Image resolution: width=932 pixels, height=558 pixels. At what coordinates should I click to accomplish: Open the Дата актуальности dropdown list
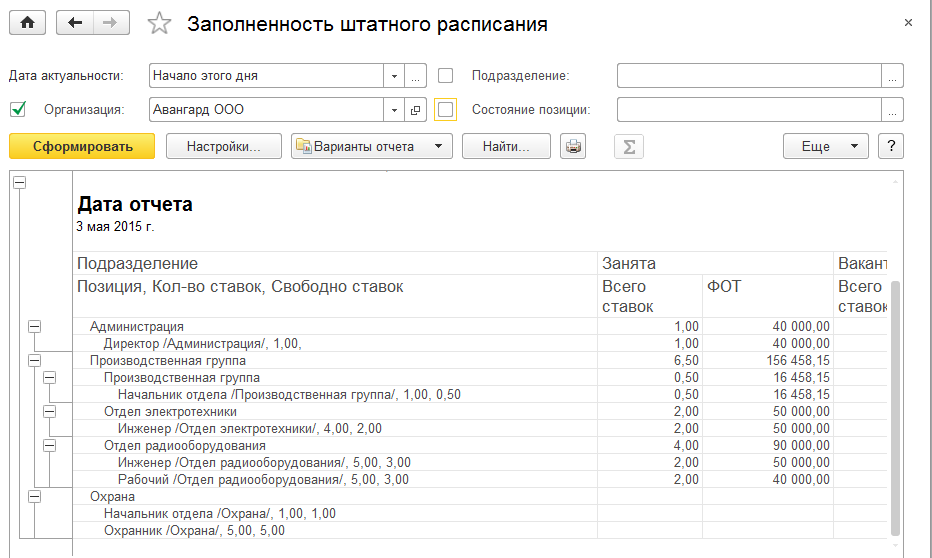[x=394, y=76]
